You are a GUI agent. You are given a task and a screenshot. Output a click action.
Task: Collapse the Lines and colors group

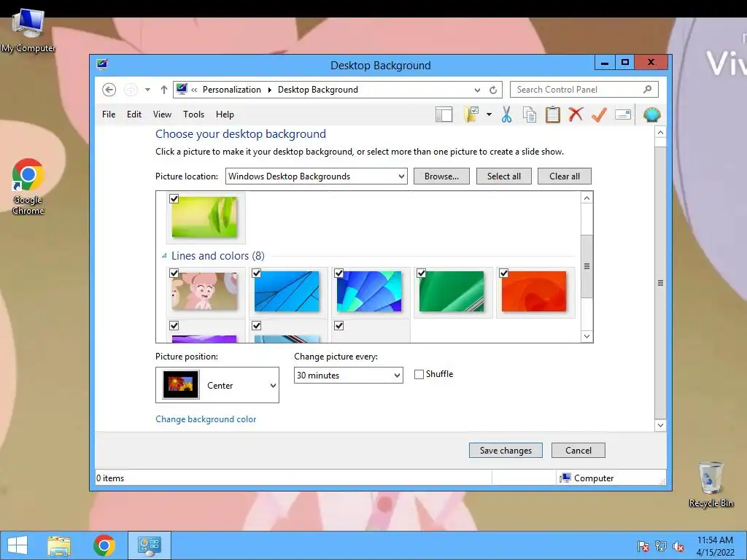(x=164, y=256)
